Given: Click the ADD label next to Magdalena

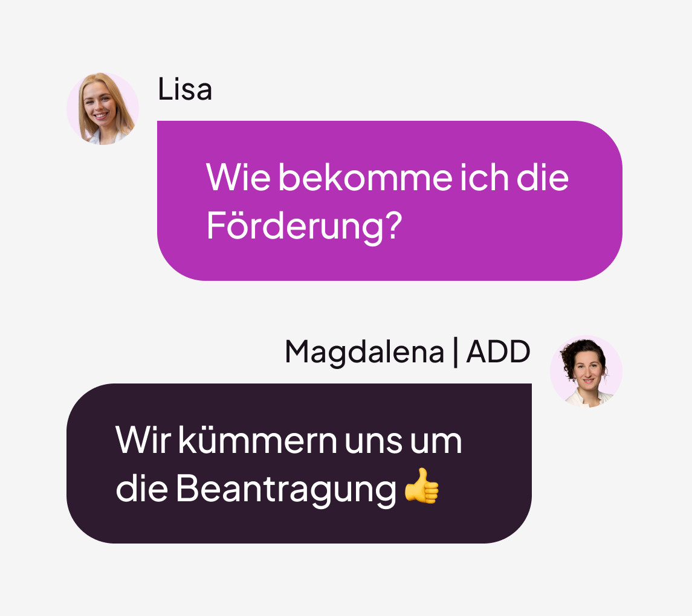Looking at the screenshot, I should [x=498, y=352].
